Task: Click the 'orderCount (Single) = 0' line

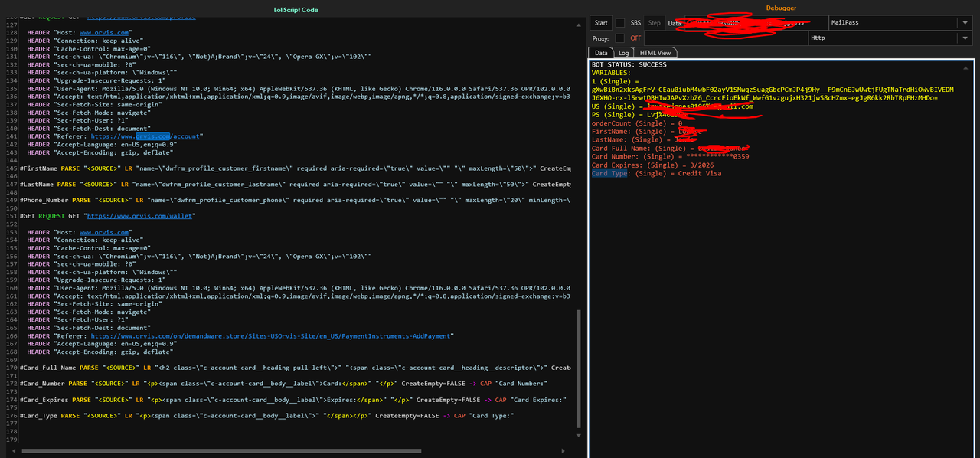Action: [x=637, y=123]
